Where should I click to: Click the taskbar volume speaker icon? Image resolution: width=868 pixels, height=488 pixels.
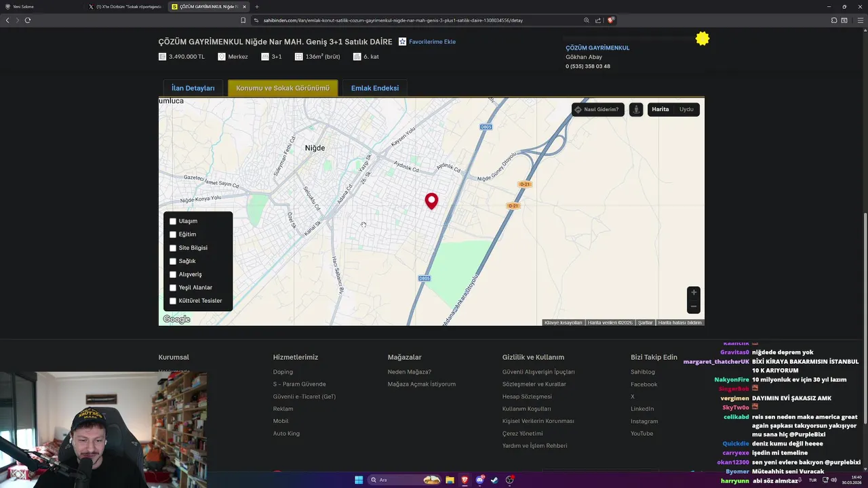click(833, 480)
